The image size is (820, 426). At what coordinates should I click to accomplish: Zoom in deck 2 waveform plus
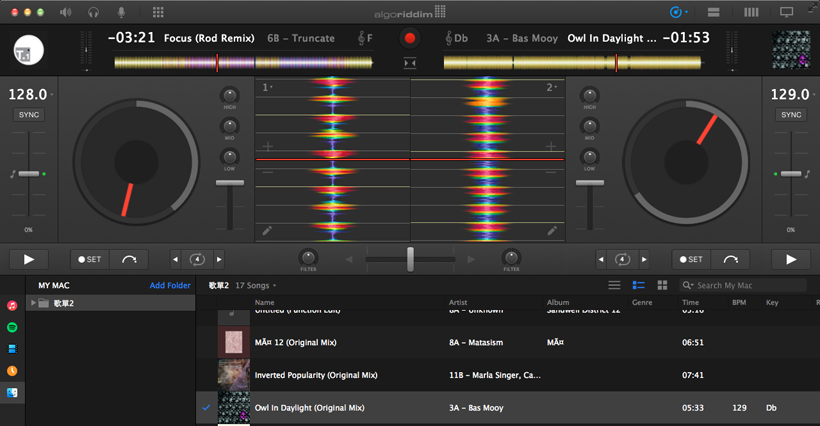click(x=551, y=147)
